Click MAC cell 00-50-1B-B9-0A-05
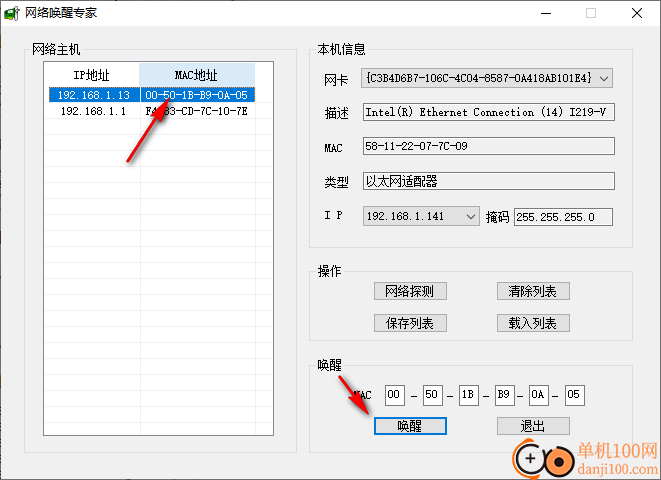The width and height of the screenshot is (661, 480). pyautogui.click(x=197, y=95)
